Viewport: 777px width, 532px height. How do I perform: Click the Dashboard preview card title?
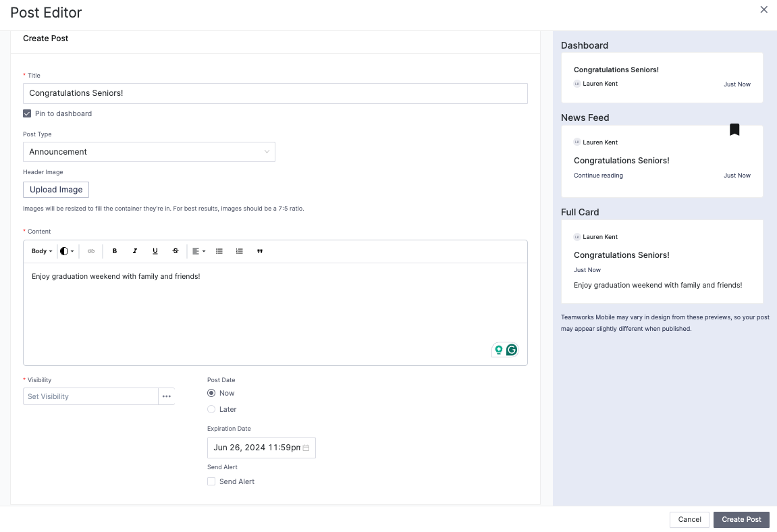(616, 70)
